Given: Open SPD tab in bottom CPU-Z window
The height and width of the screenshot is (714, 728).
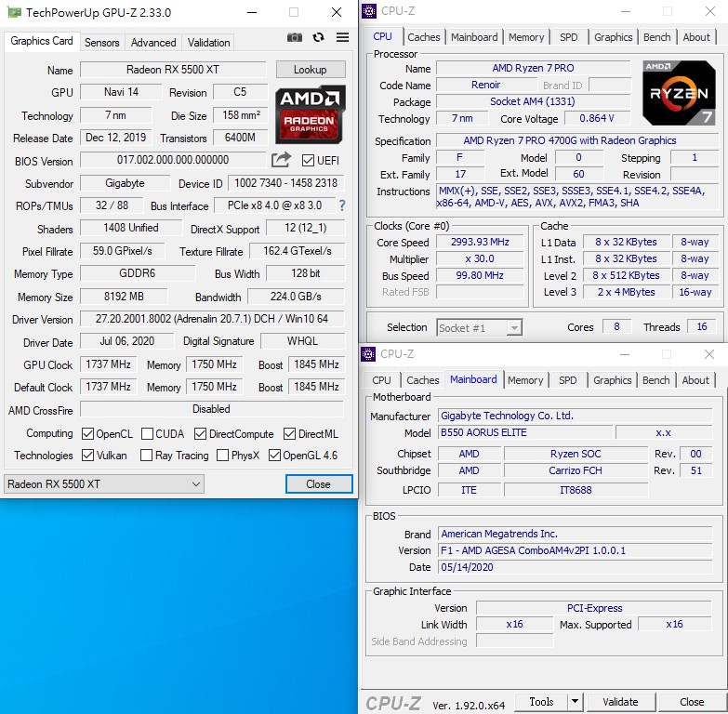Looking at the screenshot, I should coord(568,380).
